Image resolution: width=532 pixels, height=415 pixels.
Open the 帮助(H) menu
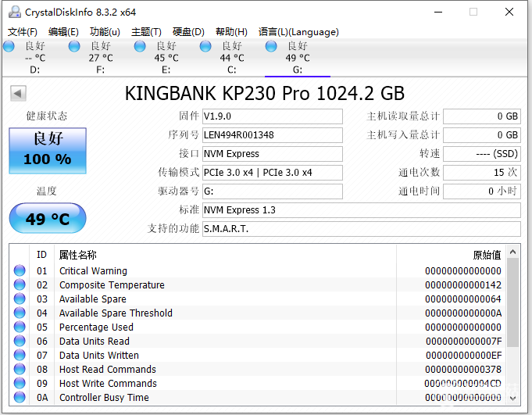(231, 32)
